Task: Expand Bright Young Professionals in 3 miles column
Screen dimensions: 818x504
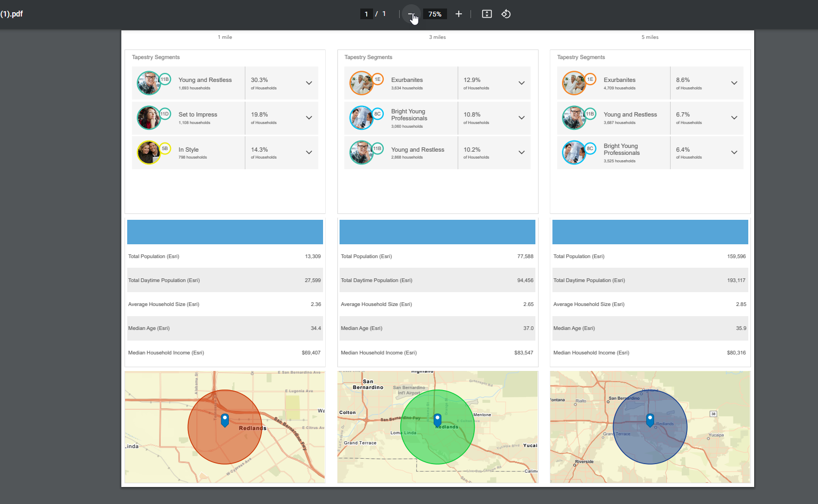Action: click(x=521, y=118)
